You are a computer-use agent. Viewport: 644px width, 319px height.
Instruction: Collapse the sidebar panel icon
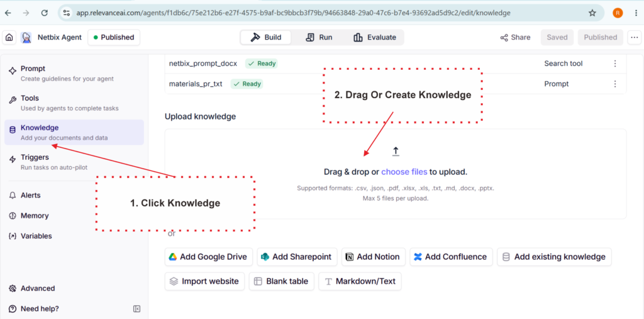coord(137,309)
